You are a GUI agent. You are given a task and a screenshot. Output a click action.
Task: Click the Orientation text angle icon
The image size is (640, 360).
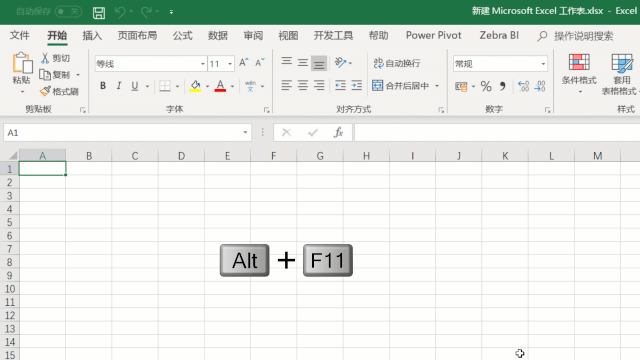pos(340,62)
